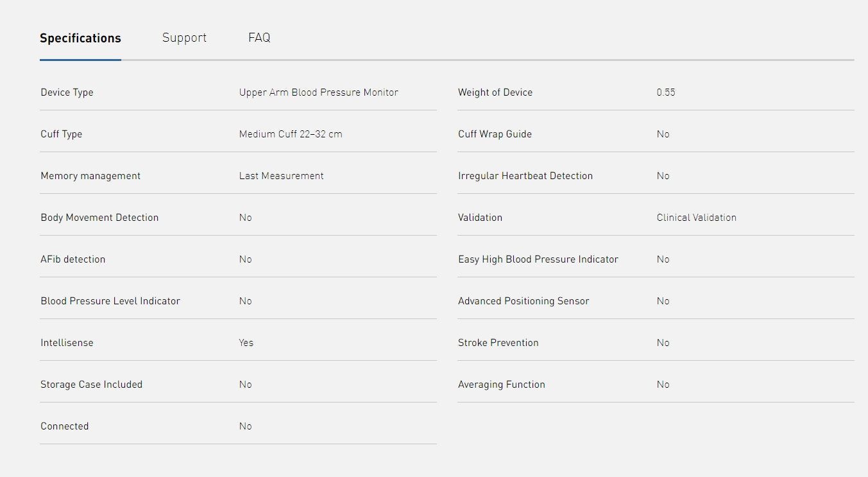Click the Cuff Type row label
This screenshot has width=868, height=477.
pos(61,134)
